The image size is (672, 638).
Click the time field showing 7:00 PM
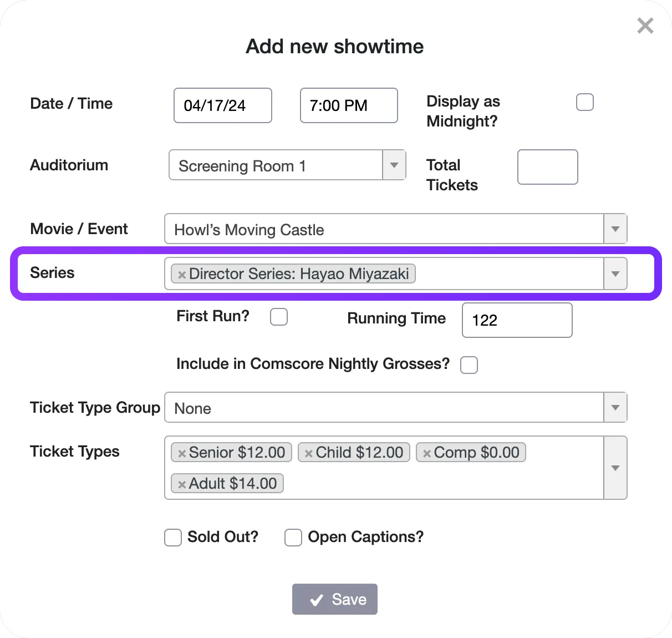pyautogui.click(x=349, y=105)
